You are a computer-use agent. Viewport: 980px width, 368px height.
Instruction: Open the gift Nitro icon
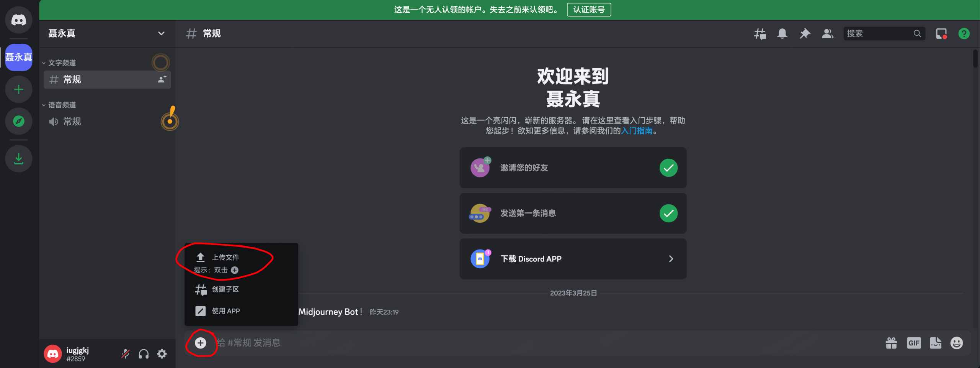point(891,343)
